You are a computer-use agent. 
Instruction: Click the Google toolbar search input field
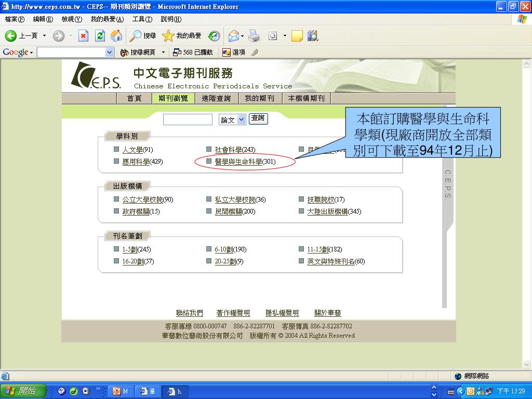click(x=71, y=52)
